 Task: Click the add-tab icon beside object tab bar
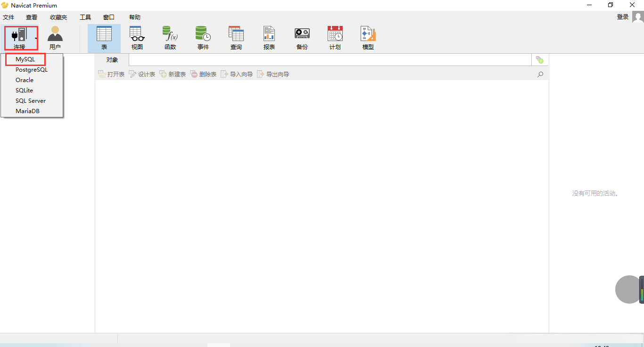click(x=540, y=60)
